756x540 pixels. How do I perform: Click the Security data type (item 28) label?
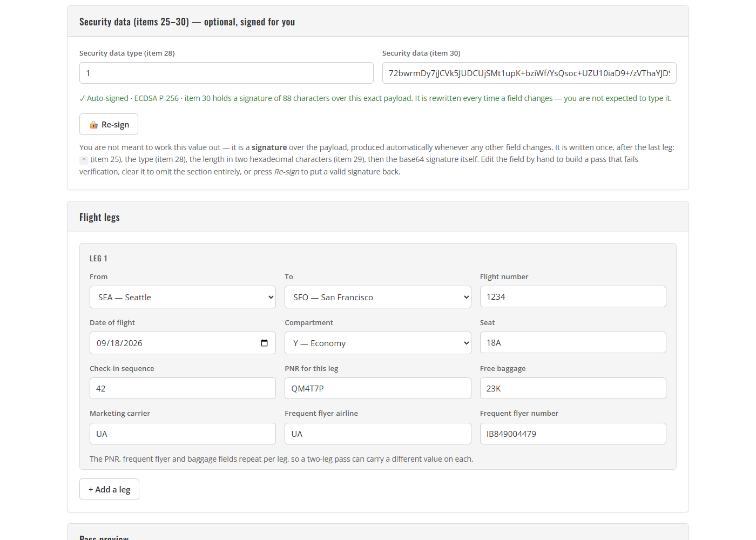pos(127,53)
